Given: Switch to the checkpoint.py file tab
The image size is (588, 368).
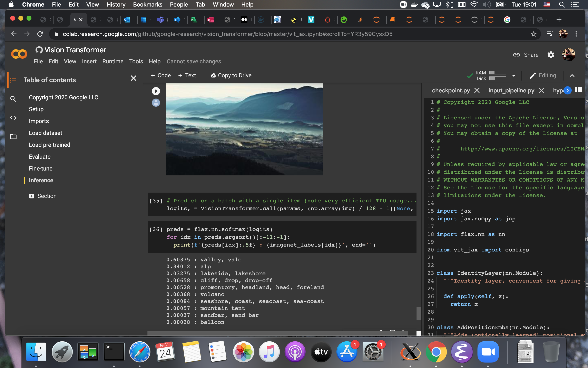Looking at the screenshot, I should (451, 91).
